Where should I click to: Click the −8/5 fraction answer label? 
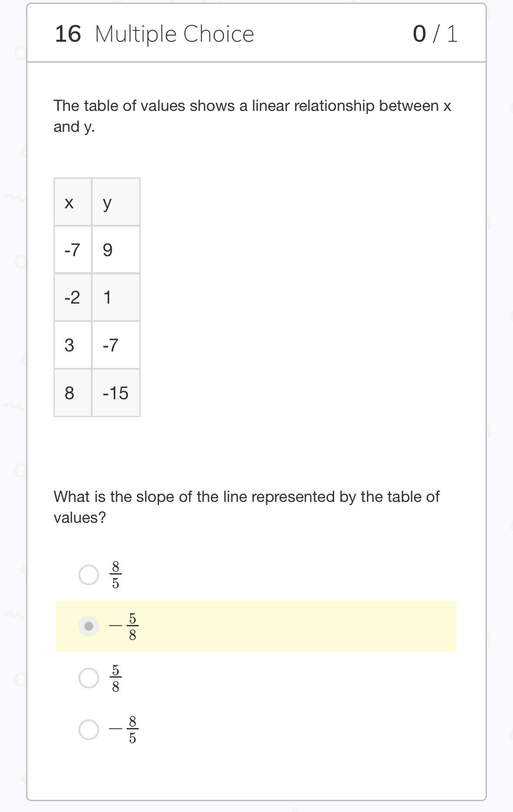coord(124,729)
